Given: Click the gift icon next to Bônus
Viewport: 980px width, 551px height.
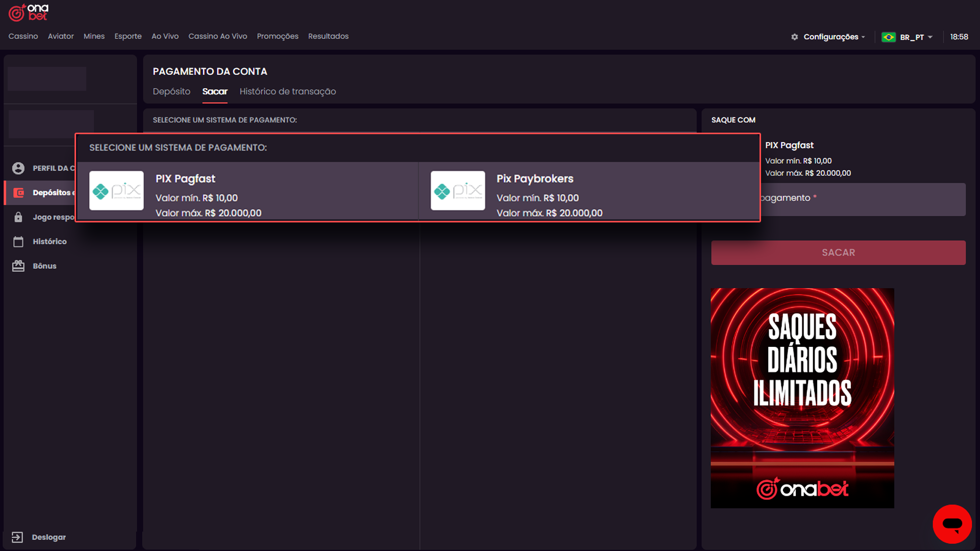Looking at the screenshot, I should click(18, 266).
